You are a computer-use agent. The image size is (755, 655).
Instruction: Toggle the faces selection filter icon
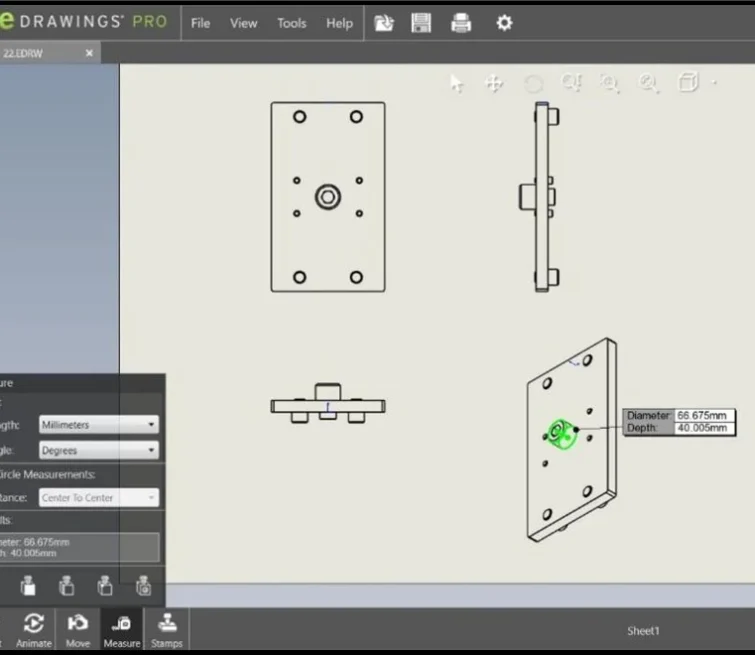tap(28, 586)
